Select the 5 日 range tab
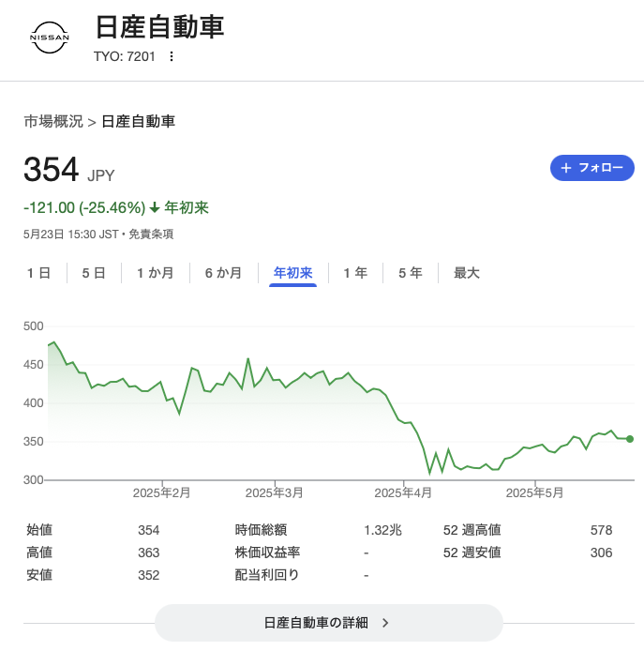 (94, 273)
